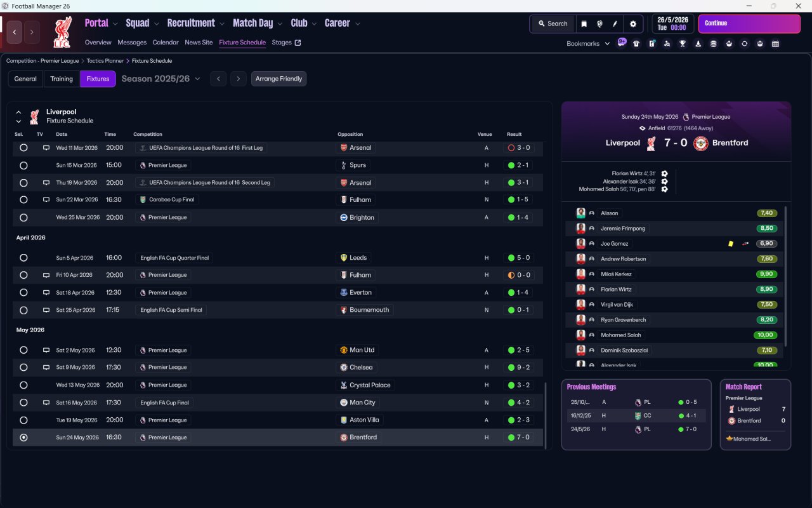Click the Chelsea club badge in opposition column
The image size is (812, 508).
tap(344, 368)
